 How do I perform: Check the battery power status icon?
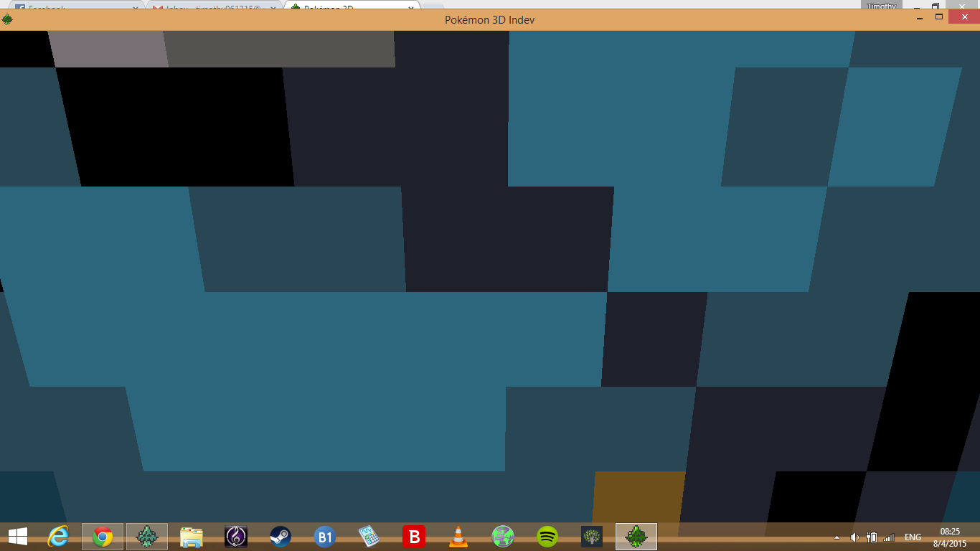(x=872, y=537)
